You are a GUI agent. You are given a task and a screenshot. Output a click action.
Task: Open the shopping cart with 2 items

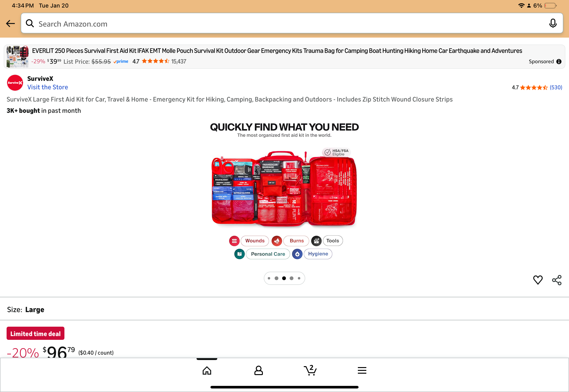[310, 370]
